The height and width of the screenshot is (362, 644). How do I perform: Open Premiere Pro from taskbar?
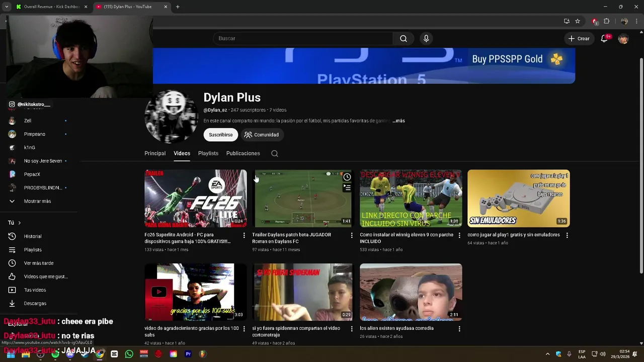click(188, 354)
